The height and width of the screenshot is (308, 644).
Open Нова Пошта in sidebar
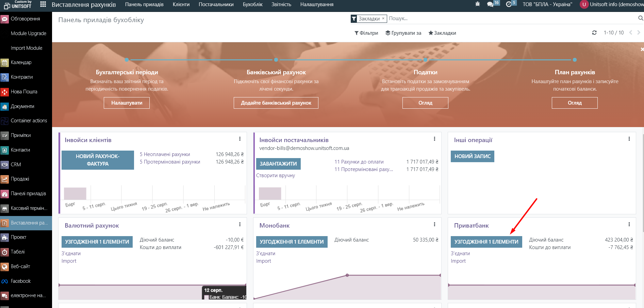[24, 92]
